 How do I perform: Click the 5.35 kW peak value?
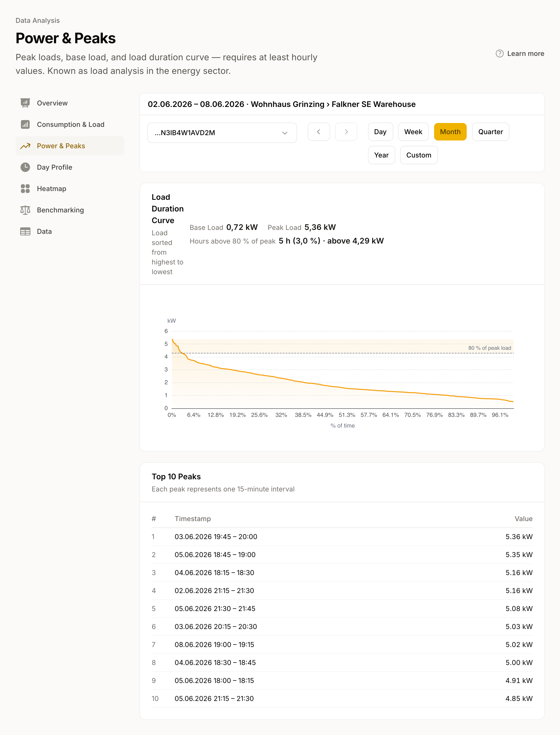pyautogui.click(x=519, y=555)
